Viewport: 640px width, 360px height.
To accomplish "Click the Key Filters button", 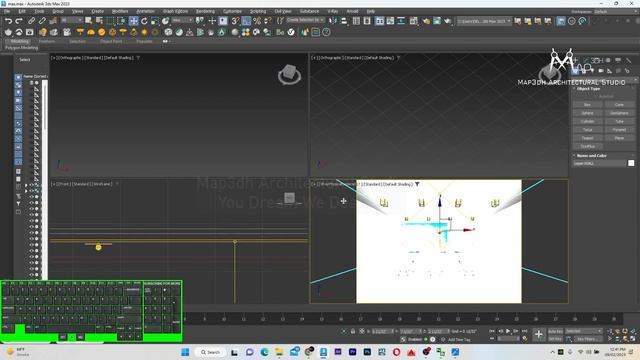I will pyautogui.click(x=588, y=339).
